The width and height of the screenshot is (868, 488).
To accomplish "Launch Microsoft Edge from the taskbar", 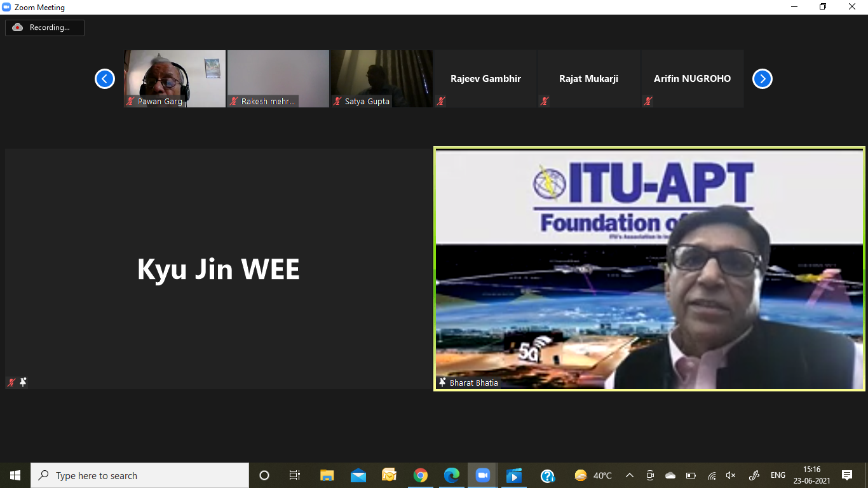I will (x=452, y=475).
